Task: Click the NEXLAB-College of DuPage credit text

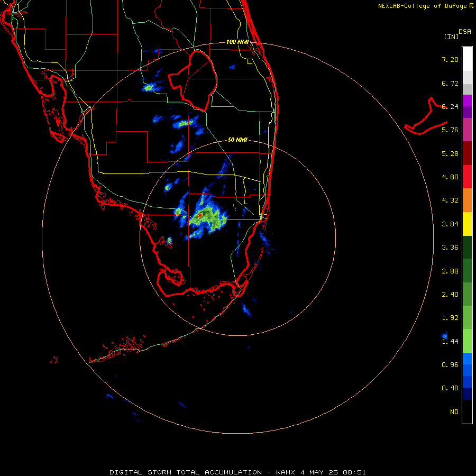Action: point(422,6)
